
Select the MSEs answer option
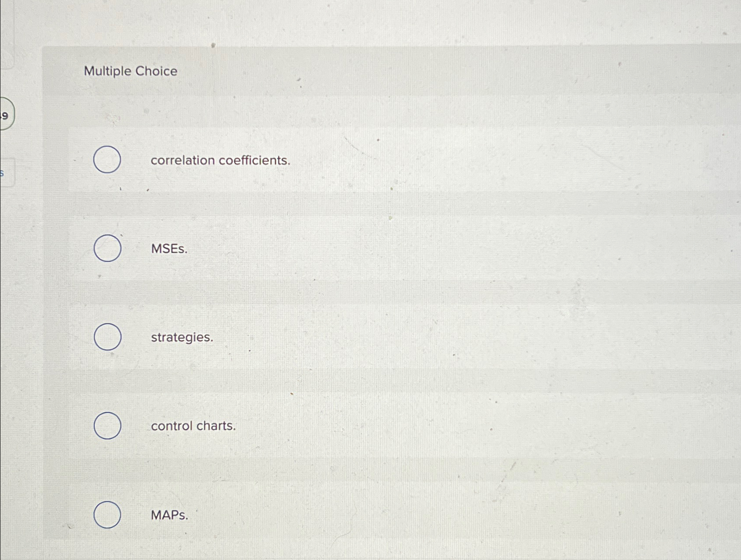coord(107,249)
